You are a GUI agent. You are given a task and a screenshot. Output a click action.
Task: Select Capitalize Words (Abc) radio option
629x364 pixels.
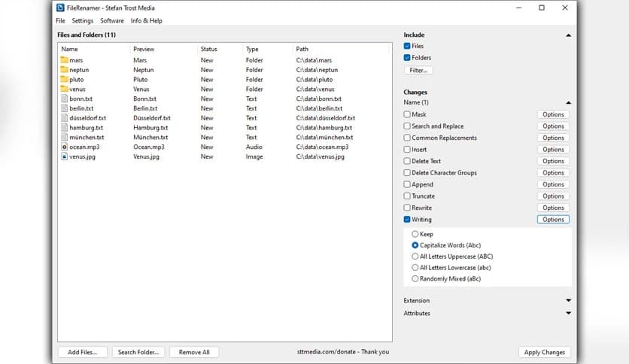point(415,245)
